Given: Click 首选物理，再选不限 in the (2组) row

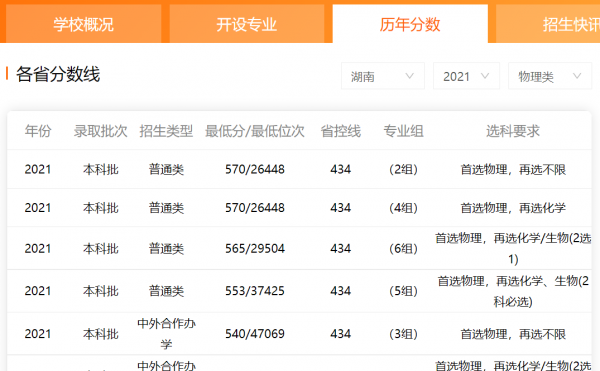Looking at the screenshot, I should tap(513, 169).
